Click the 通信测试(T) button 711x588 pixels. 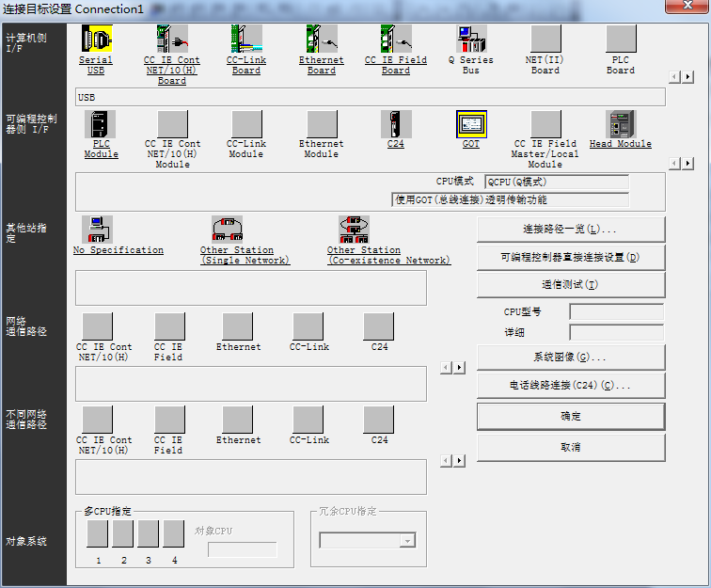570,285
